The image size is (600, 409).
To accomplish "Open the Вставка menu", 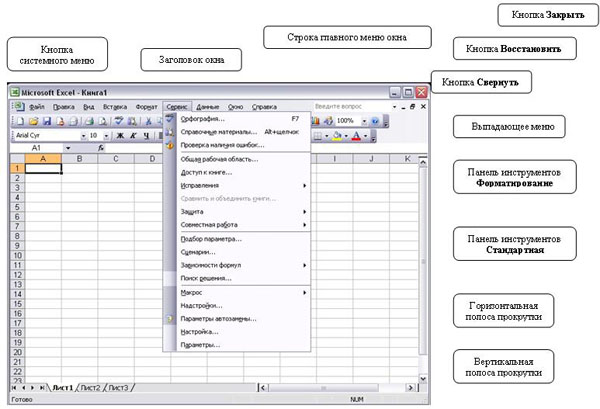I will 115,107.
